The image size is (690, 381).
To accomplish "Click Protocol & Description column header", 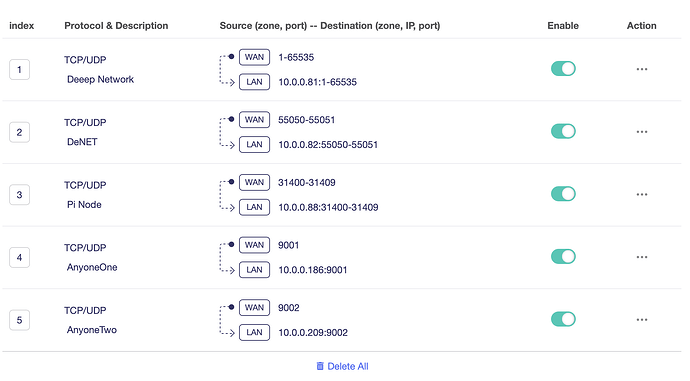I will click(116, 26).
